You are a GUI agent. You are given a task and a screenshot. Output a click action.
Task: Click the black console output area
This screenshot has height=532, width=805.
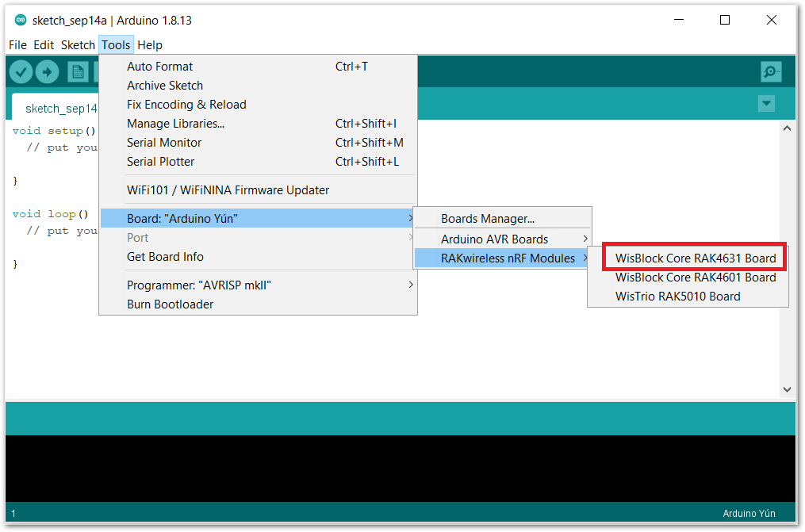click(x=401, y=468)
